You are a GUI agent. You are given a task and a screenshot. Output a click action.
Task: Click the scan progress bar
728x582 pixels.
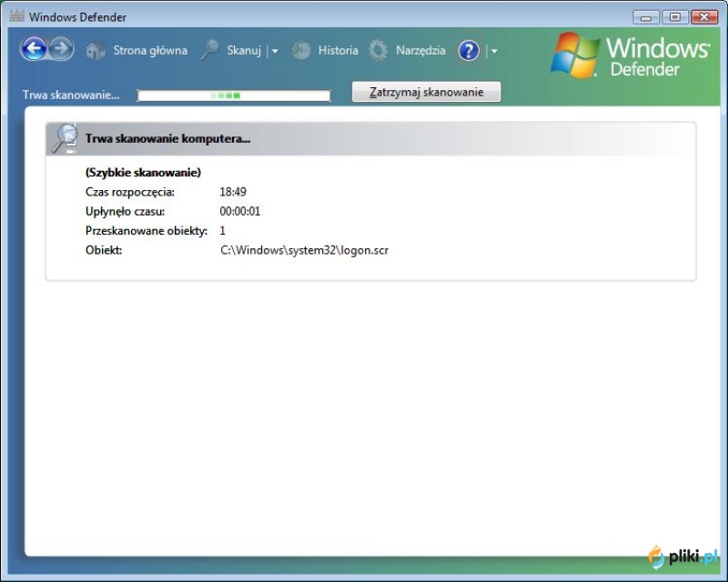coord(234,95)
